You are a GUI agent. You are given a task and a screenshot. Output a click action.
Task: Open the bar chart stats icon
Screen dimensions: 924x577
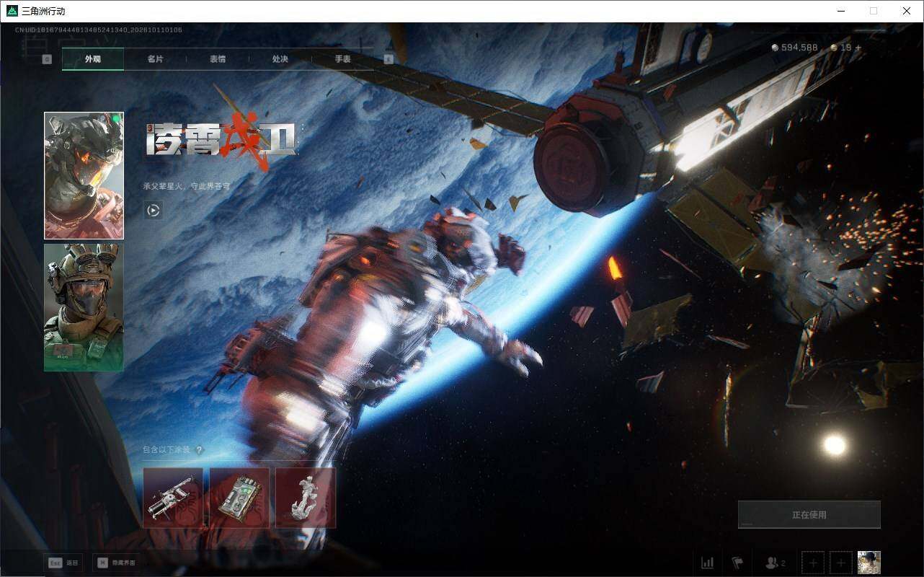tap(708, 563)
